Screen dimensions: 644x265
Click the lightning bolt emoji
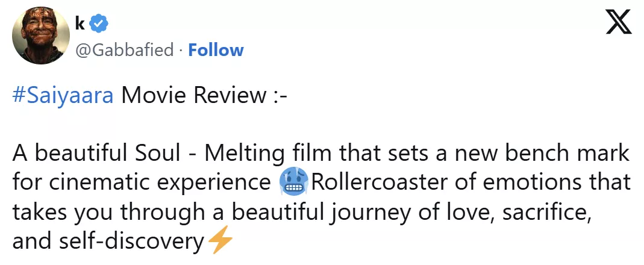(x=219, y=242)
